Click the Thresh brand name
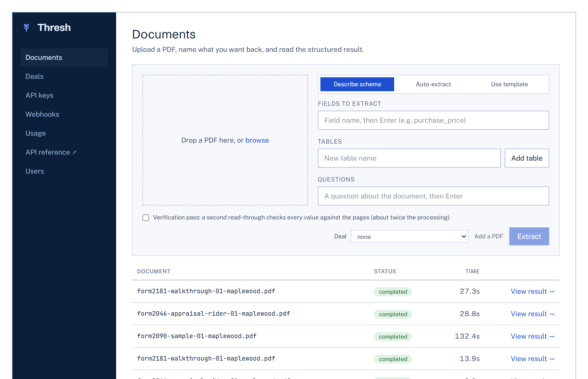 tap(54, 27)
